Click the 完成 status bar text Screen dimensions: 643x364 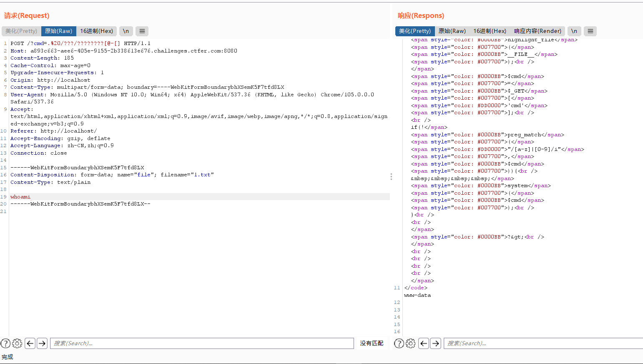pyautogui.click(x=8, y=357)
